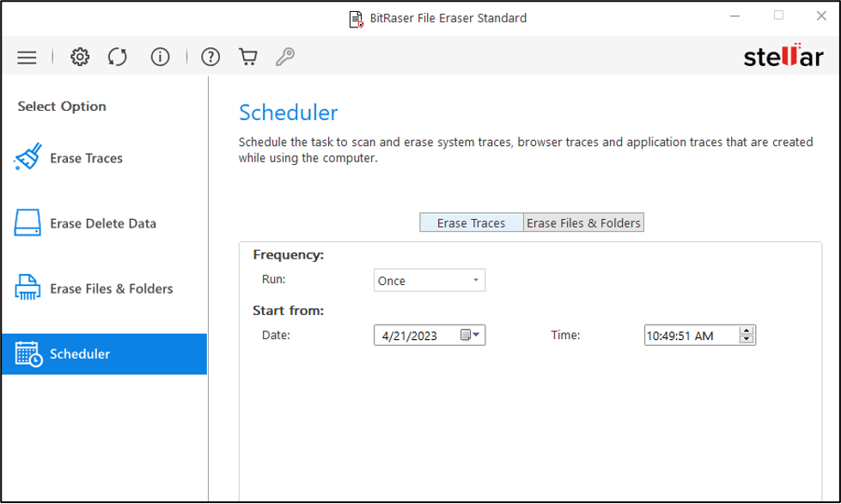
Task: Switch to Erase Files & Folders tab
Action: [583, 223]
